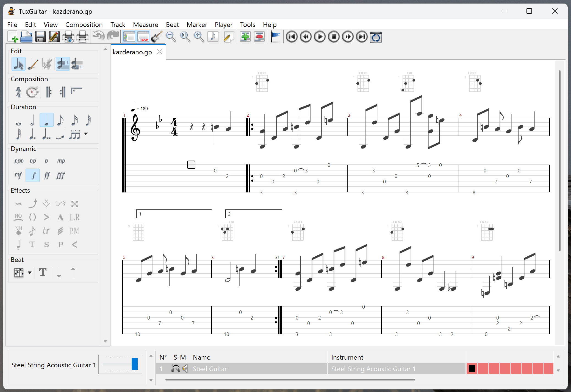
Task: Toggle the Steel Guitar track mute speaker
Action: (x=185, y=369)
